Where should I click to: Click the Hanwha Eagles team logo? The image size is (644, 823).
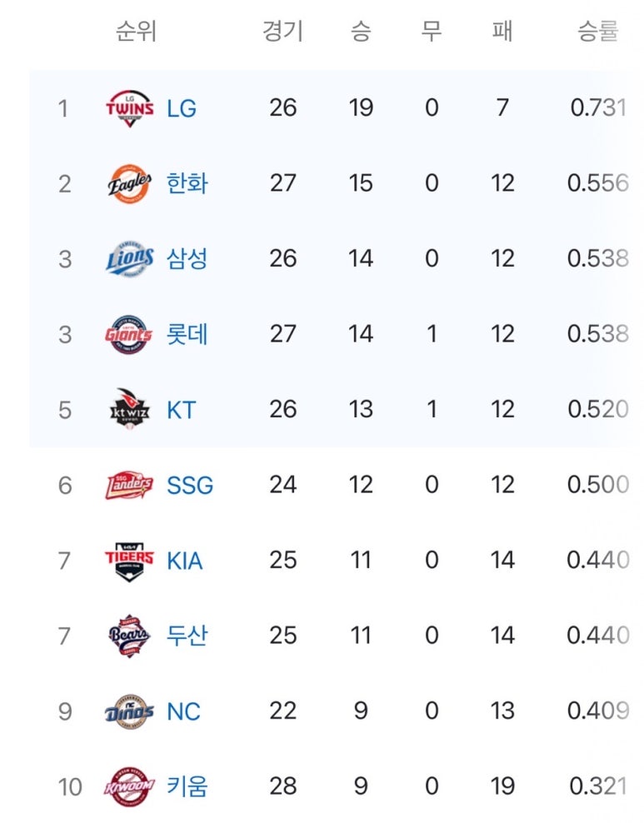[130, 184]
